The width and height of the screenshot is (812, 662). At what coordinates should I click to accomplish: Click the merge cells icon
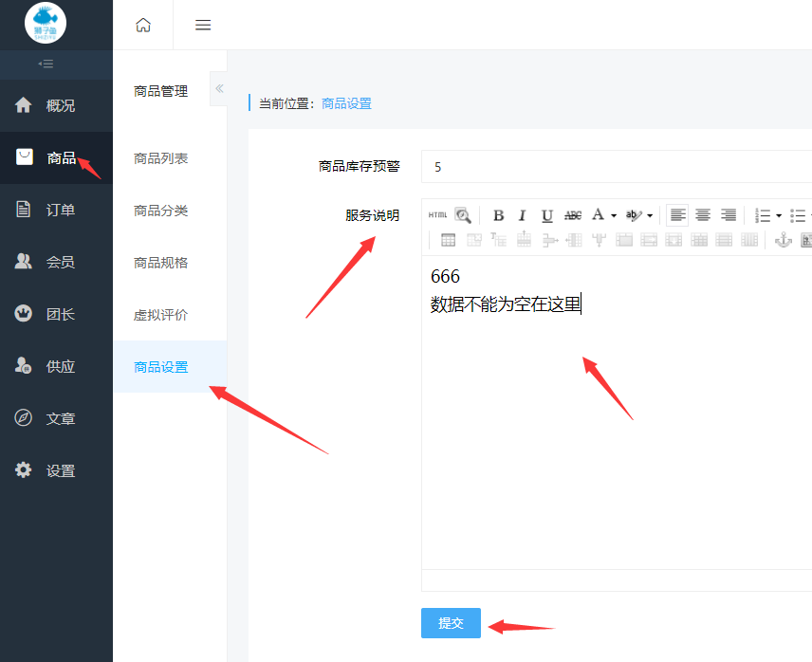[624, 240]
